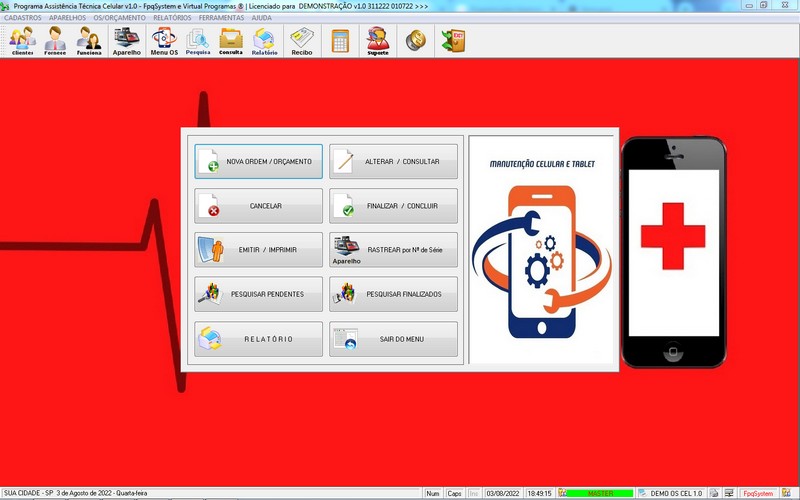800x500 pixels.
Task: Click ALTERAR / CONSULTAR button
Action: click(x=393, y=161)
